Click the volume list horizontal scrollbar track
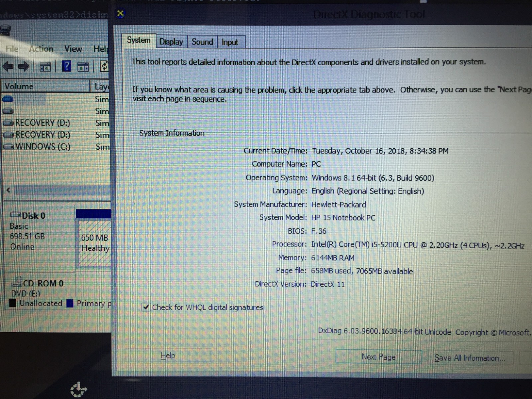The height and width of the screenshot is (399, 532). click(62, 190)
